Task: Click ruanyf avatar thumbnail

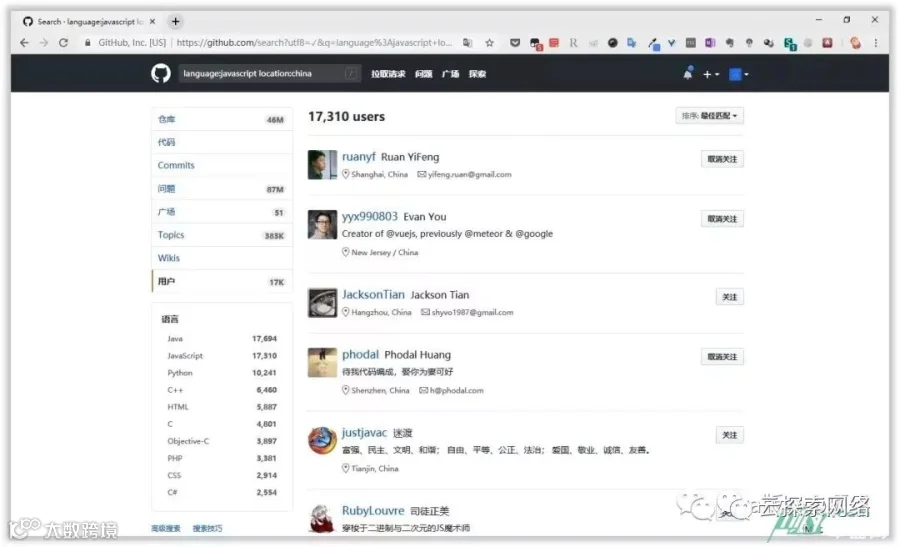Action: 322,165
